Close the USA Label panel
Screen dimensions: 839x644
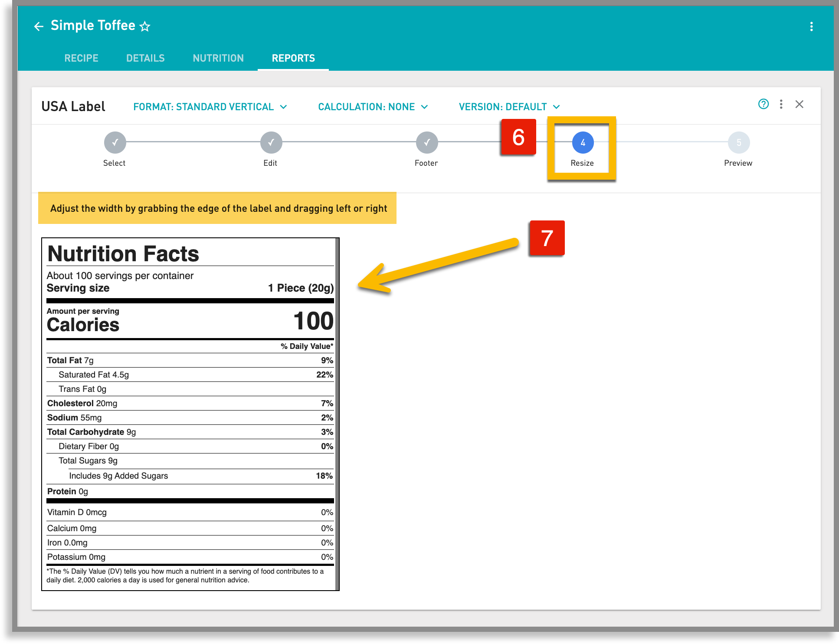pos(800,104)
